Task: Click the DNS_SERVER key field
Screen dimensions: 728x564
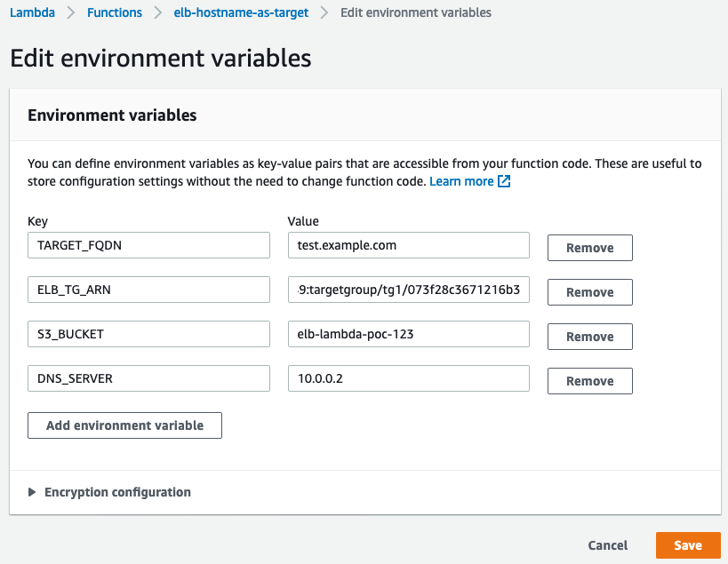Action: pyautogui.click(x=148, y=377)
